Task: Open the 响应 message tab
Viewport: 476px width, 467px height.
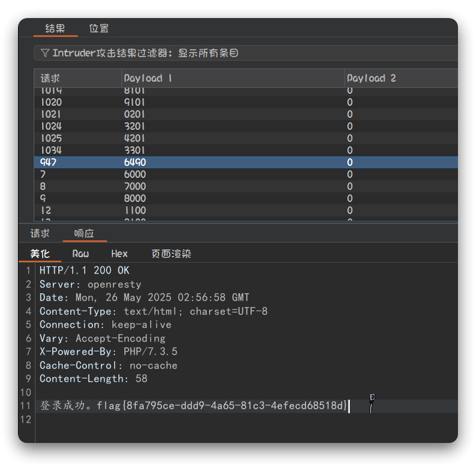Action: click(x=84, y=234)
